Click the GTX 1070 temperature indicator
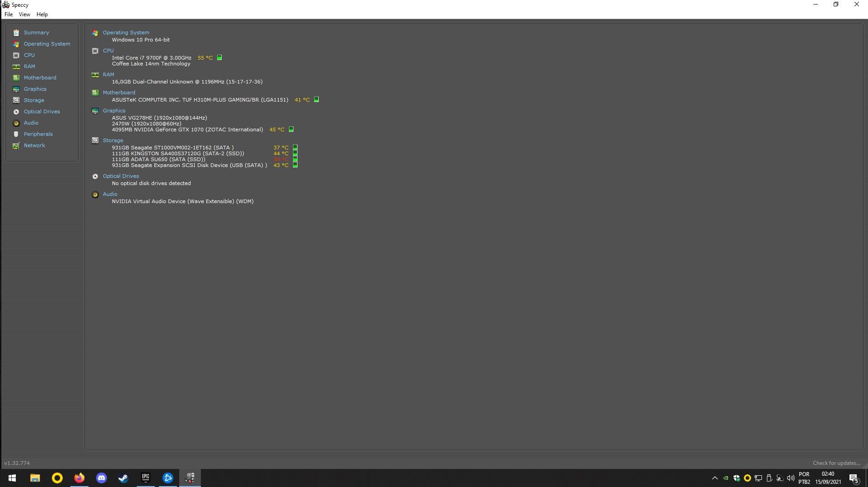The height and width of the screenshot is (487, 868). 291,130
